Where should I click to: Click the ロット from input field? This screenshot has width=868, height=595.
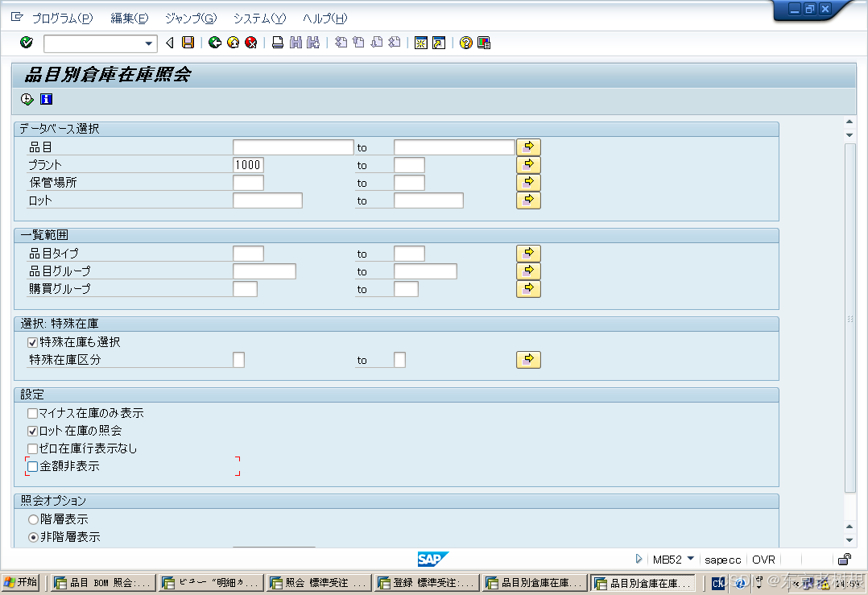(267, 200)
